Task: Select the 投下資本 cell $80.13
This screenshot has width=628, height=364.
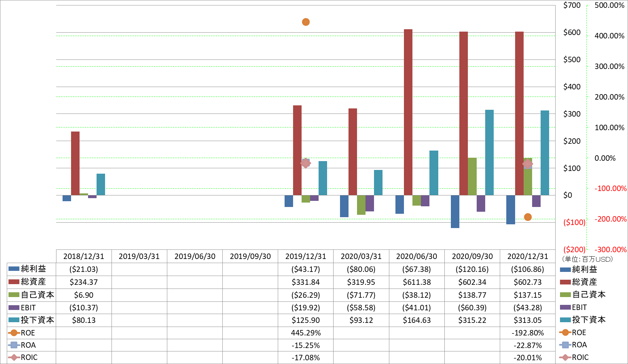Action: coord(84,320)
